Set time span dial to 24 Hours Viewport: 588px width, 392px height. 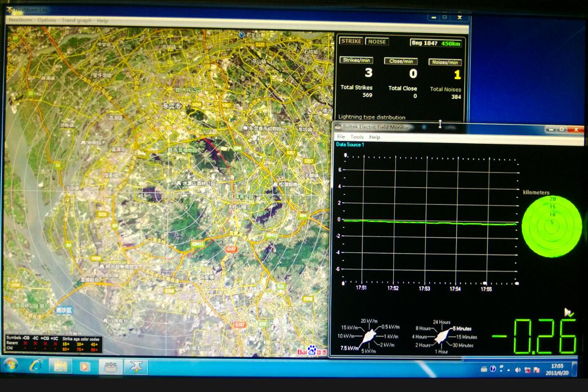click(441, 322)
